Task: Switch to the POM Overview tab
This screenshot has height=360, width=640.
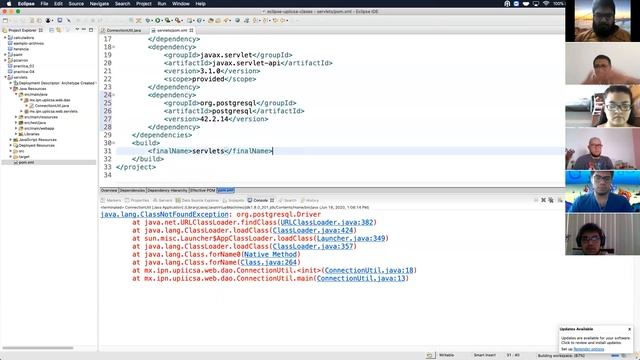Action: point(109,191)
